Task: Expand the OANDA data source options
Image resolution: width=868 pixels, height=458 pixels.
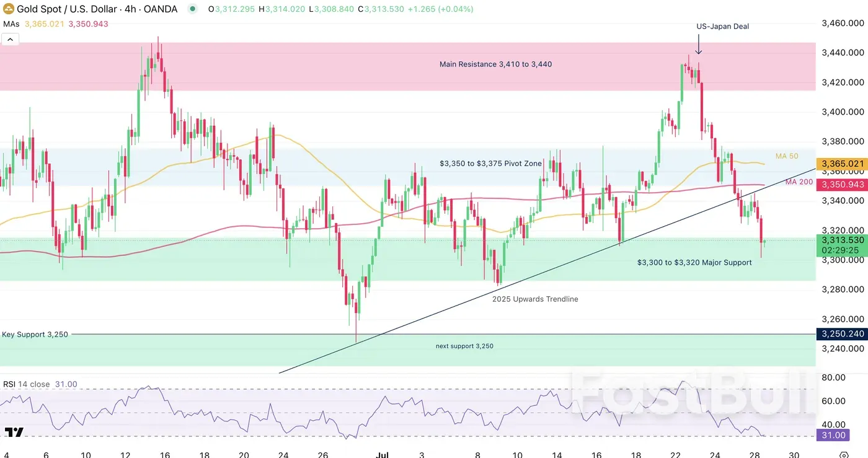Action: [x=161, y=9]
